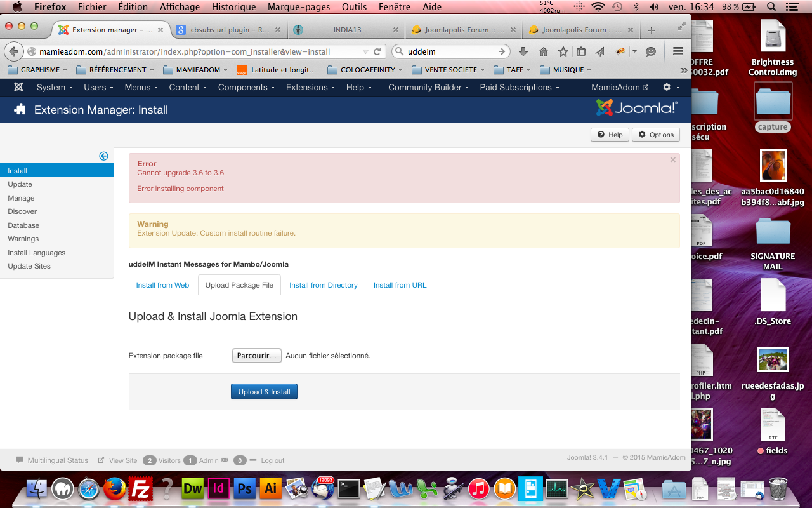Open the RÉFÉRENCEMENT bookmarks folder

115,70
